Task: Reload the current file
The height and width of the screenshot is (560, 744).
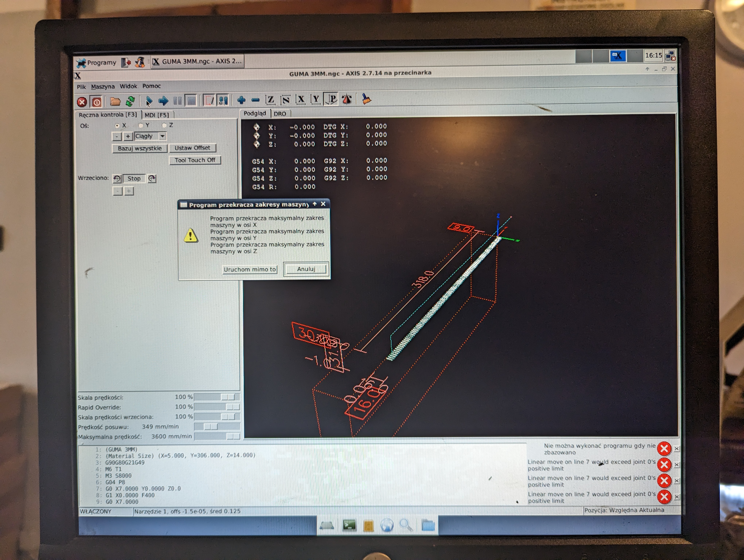Action: click(131, 101)
